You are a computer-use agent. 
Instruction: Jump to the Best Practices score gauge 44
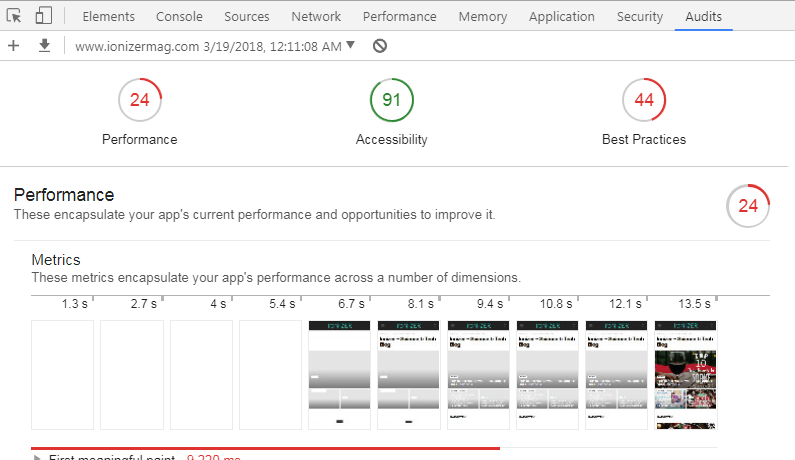pyautogui.click(x=644, y=100)
